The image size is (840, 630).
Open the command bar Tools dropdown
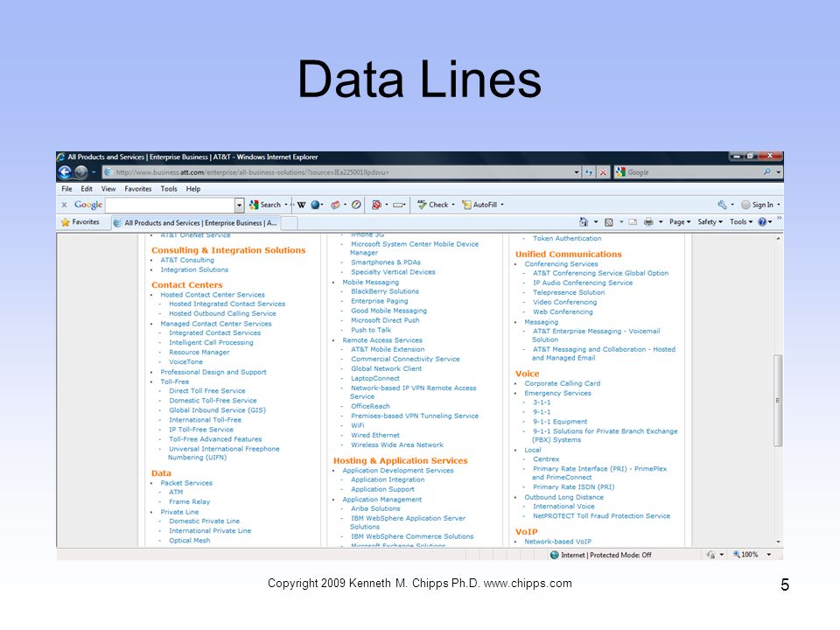pos(741,221)
